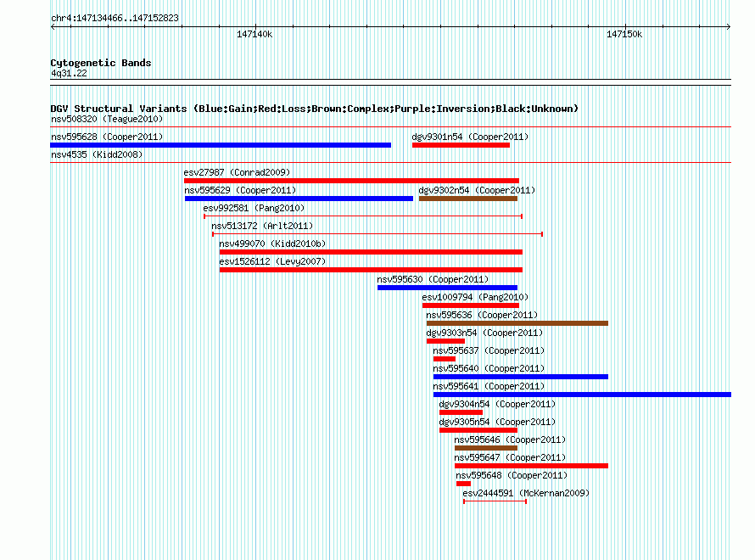Open the nsv499070 (Kidd2010b) red bar
Image resolution: width=755 pixels, height=560 pixels.
tap(371, 252)
